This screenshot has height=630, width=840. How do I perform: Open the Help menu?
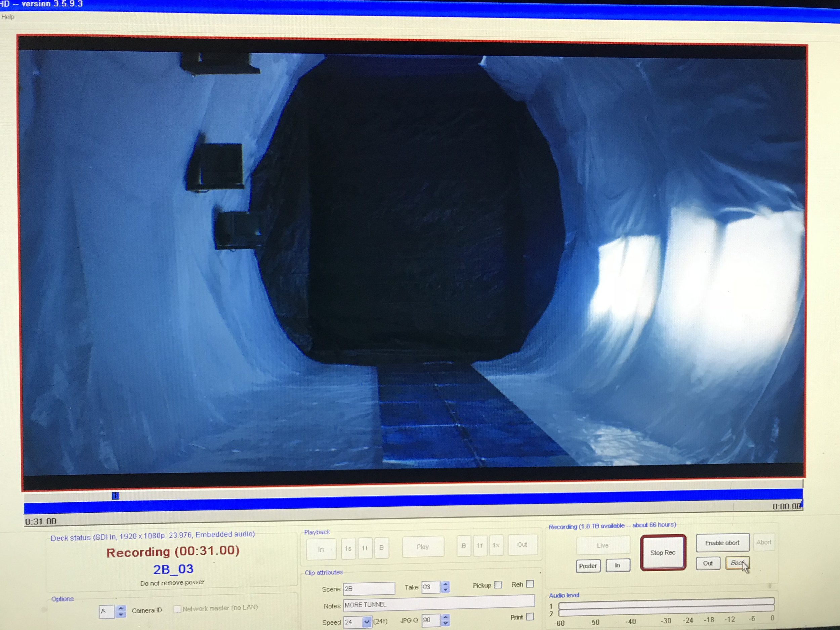click(8, 17)
